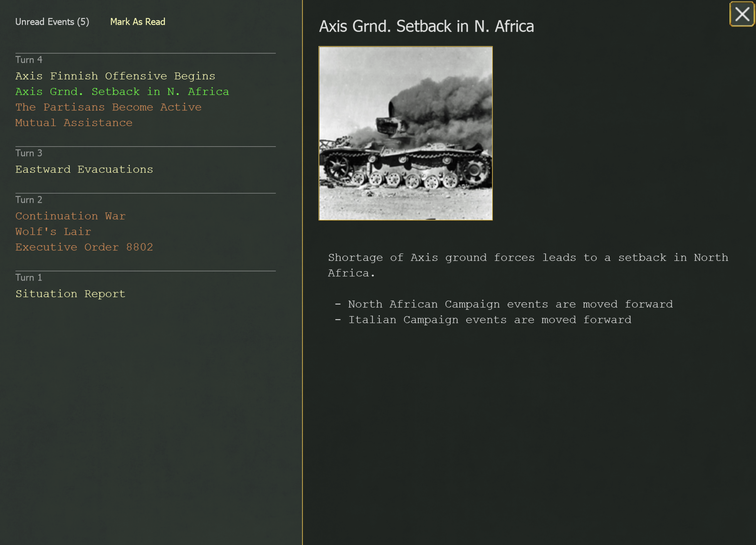Select Axis Grnd. Setback in N. Africa event

(122, 92)
